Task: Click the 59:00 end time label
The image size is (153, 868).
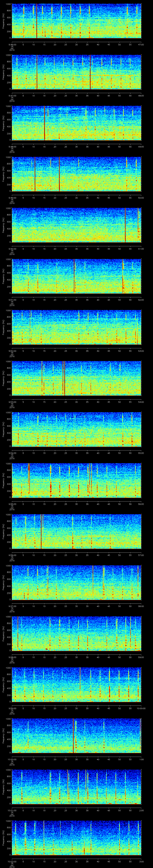Action: [x=141, y=657]
